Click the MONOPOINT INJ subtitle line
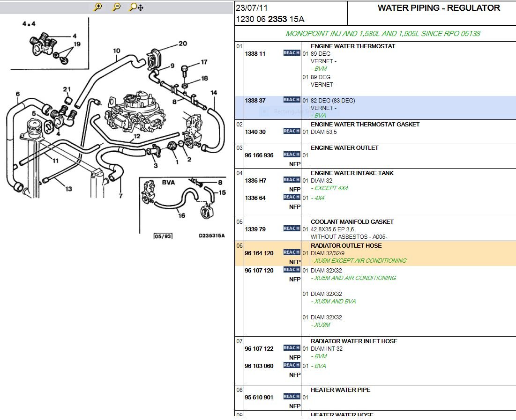This screenshot has width=516, height=420. [383, 34]
